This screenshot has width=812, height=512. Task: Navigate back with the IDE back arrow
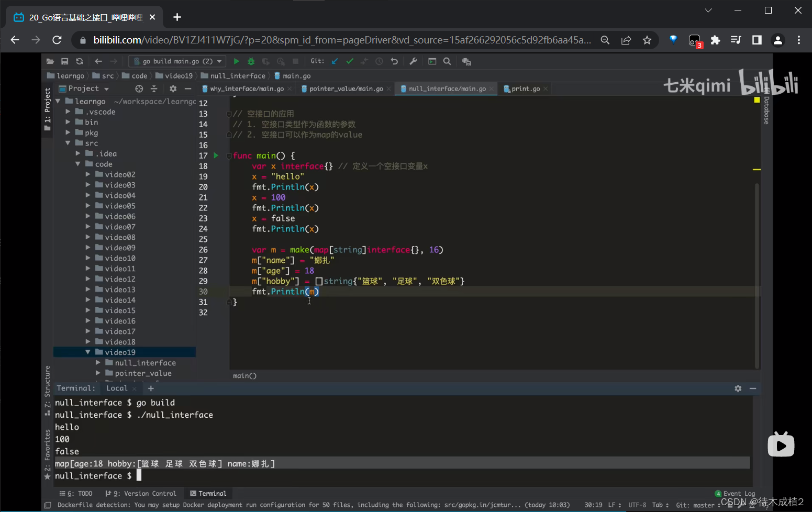coord(98,61)
